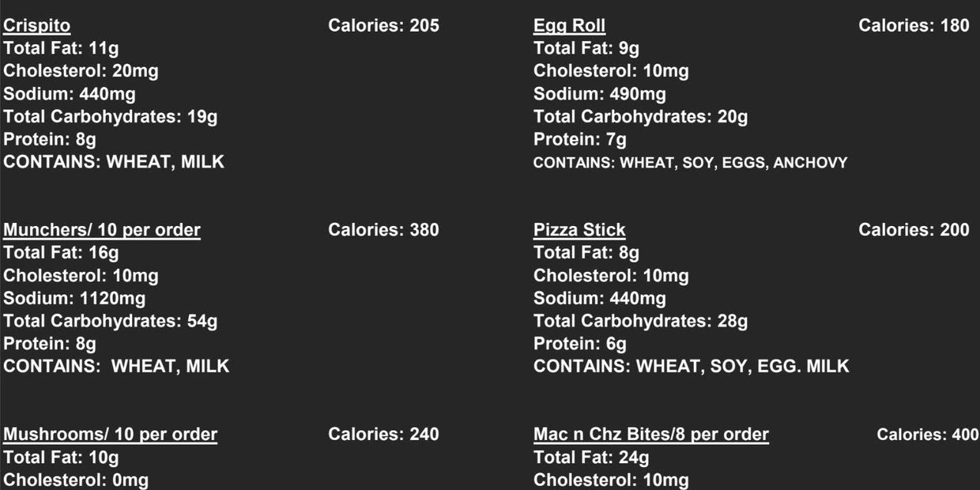Click Total Carbohydrates: 54g line

click(x=111, y=322)
